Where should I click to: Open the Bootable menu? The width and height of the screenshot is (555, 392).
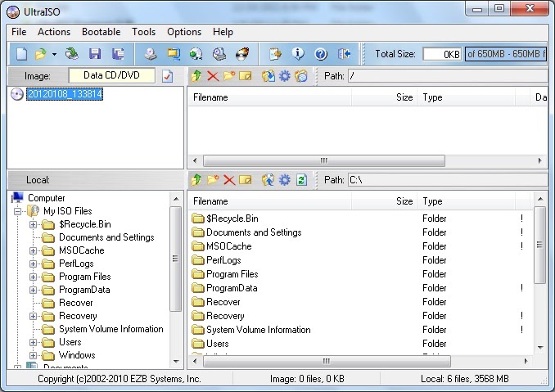pos(101,32)
